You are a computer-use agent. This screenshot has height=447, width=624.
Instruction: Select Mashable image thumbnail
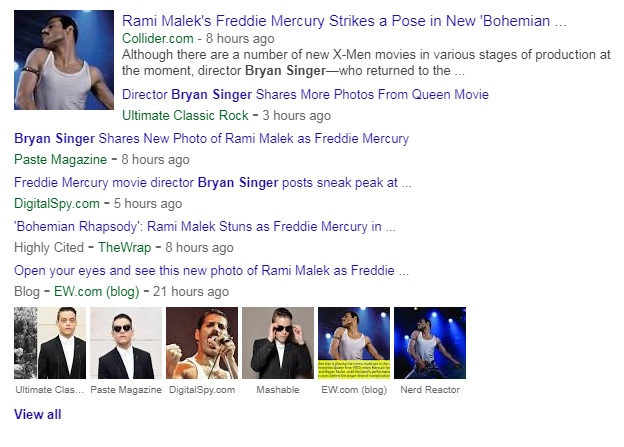(x=278, y=342)
